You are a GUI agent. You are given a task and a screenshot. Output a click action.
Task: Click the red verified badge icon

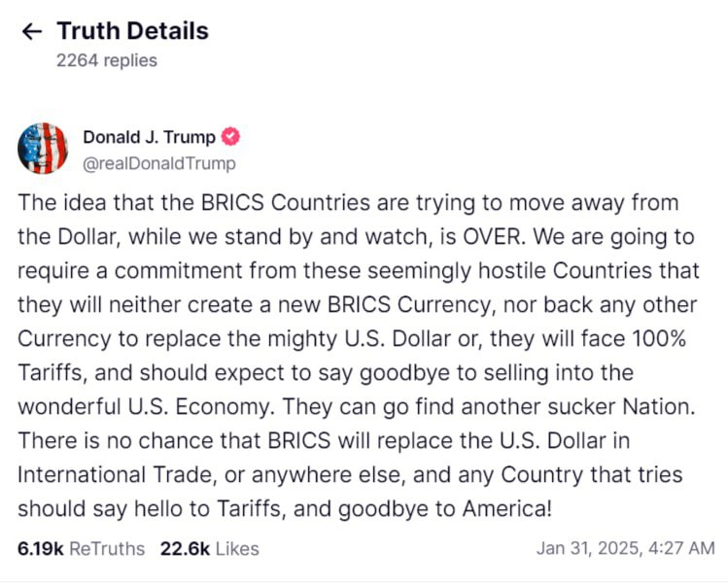point(231,137)
